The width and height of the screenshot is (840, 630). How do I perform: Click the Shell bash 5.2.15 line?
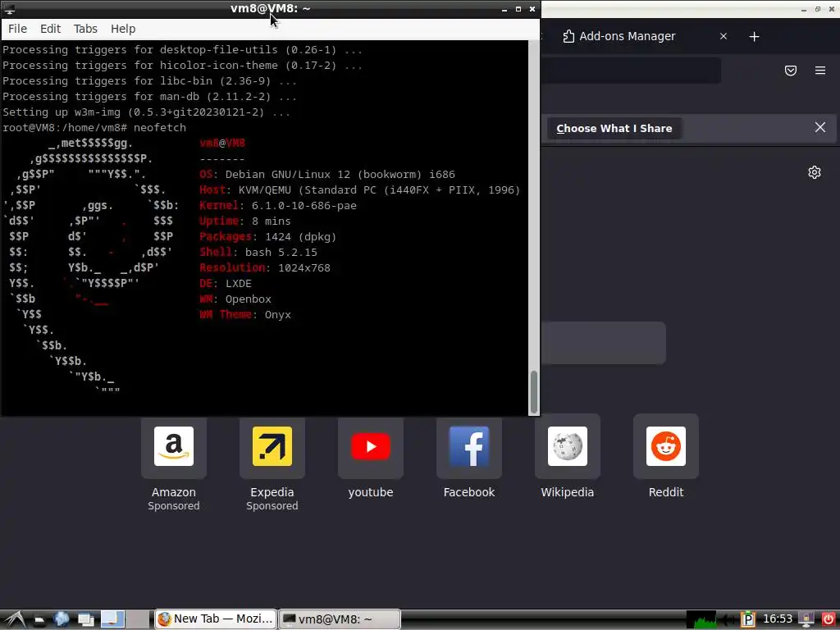pyautogui.click(x=258, y=253)
